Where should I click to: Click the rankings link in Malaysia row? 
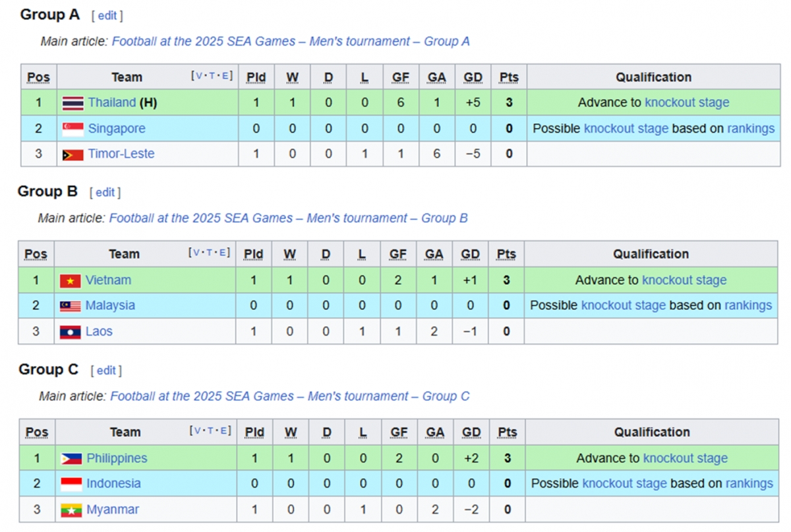point(748,305)
